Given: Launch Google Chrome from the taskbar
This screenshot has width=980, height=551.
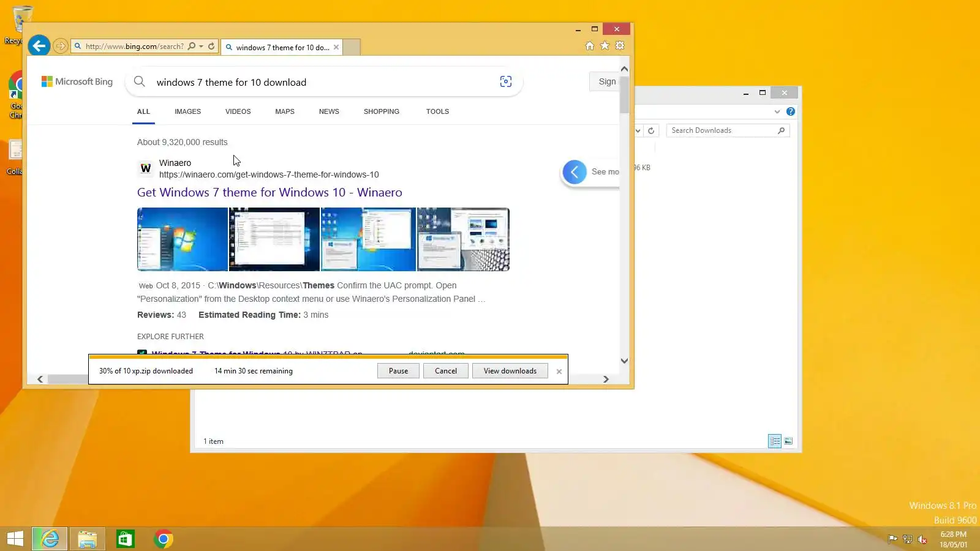Looking at the screenshot, I should tap(164, 539).
